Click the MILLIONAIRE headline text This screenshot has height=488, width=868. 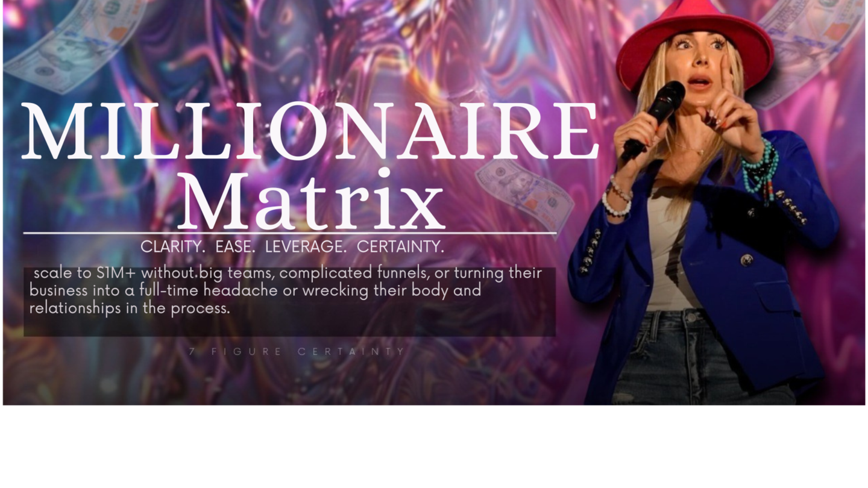pyautogui.click(x=309, y=131)
